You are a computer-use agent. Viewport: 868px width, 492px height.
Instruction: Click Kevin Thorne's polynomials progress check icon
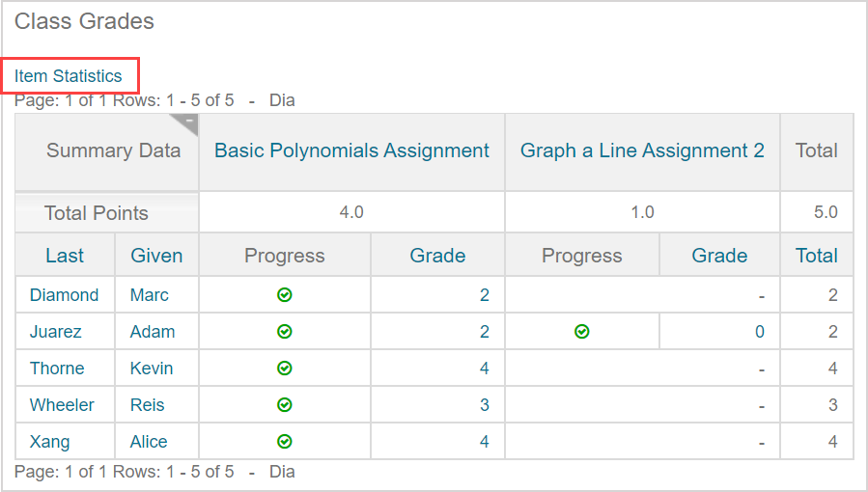coord(285,369)
